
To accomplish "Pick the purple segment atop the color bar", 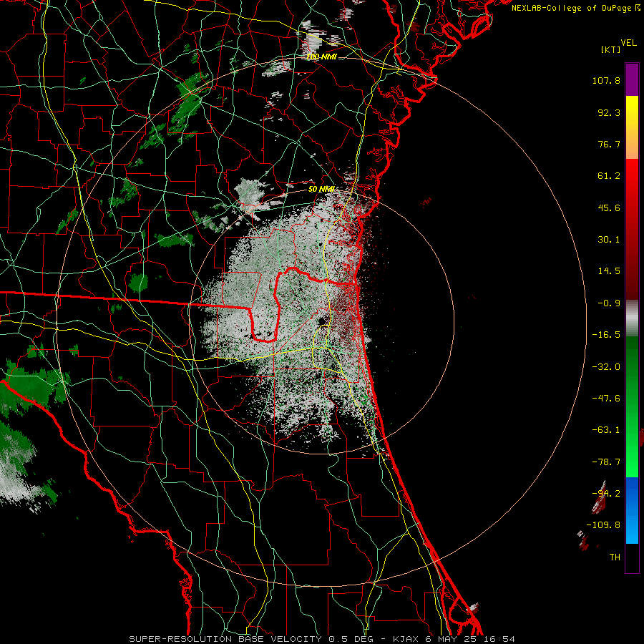I will pos(632,79).
